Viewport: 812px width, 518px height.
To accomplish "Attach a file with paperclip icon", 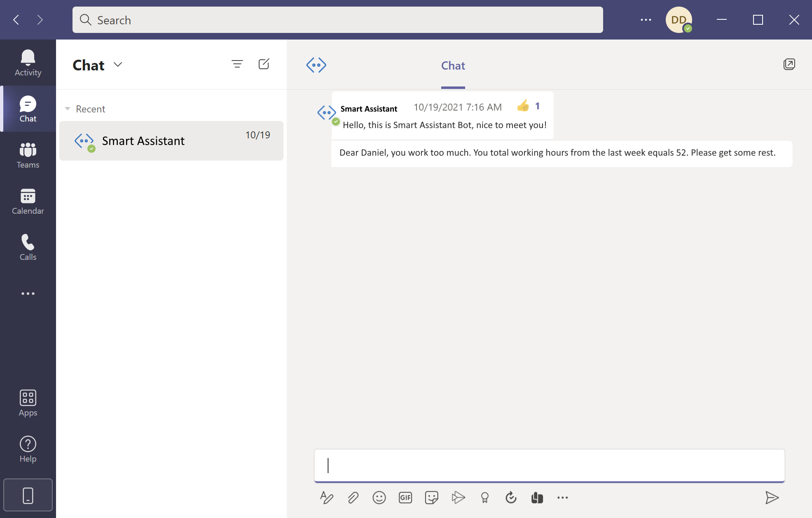I will pos(353,497).
